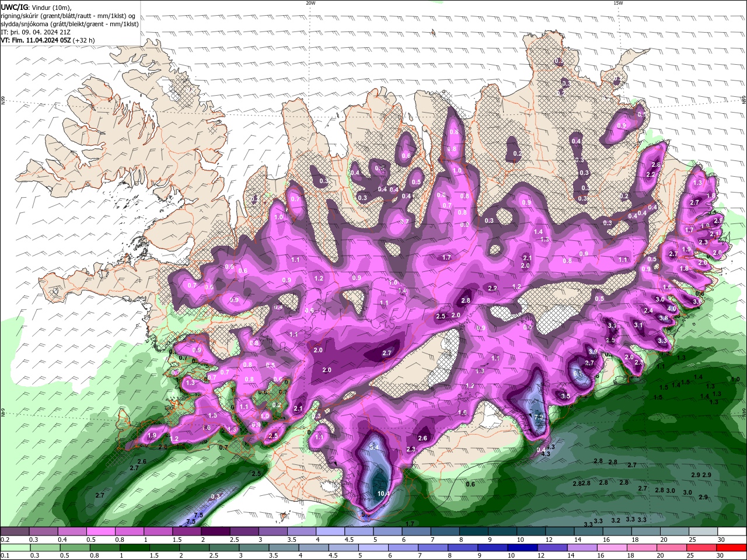
Task: Click the '0.2' label in the snow legend
Action: (5, 540)
